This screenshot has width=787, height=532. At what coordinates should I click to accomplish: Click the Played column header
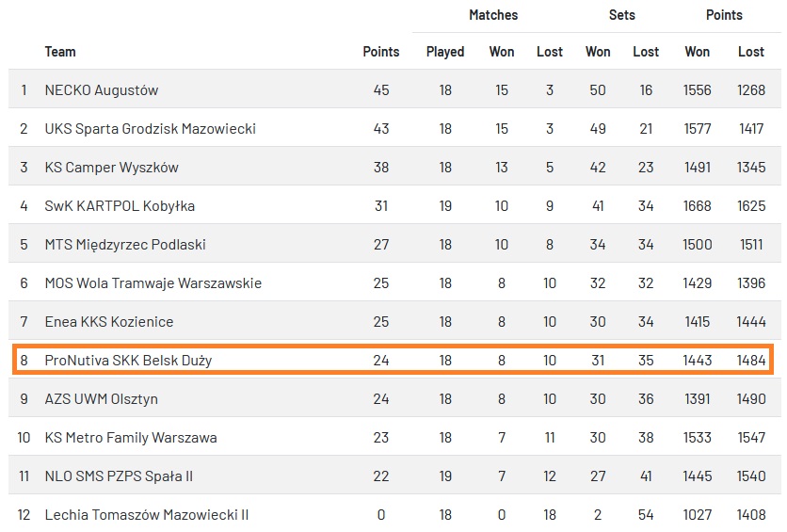pyautogui.click(x=445, y=52)
